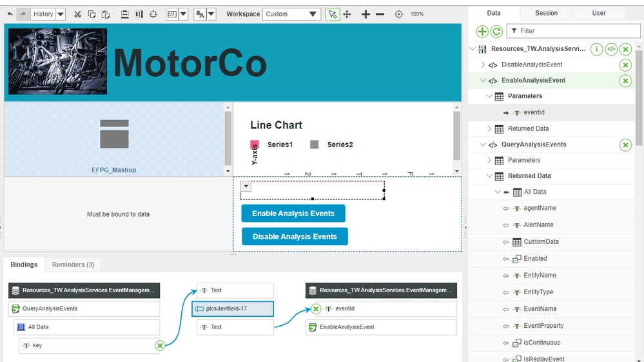Click the Redo arrow in toolbar

tap(23, 14)
